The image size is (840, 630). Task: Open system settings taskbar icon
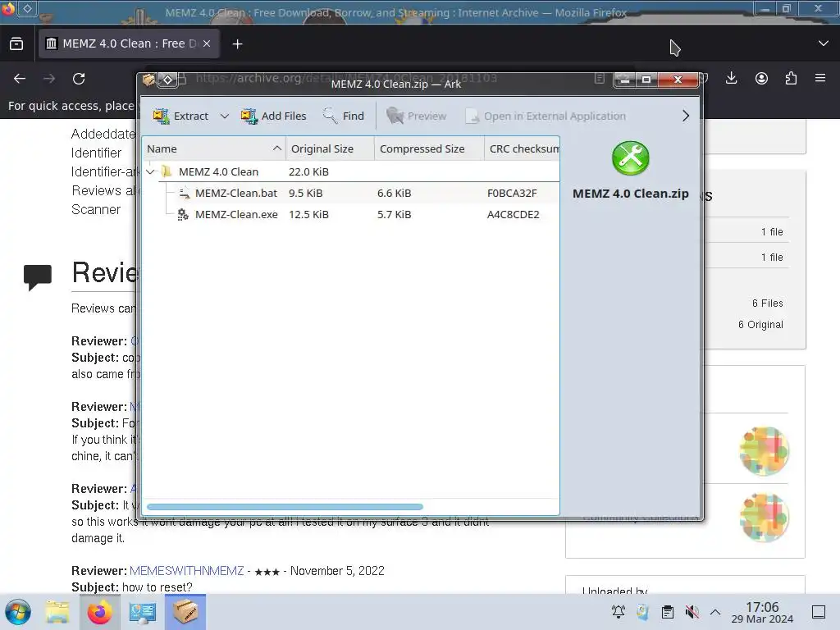click(x=143, y=612)
